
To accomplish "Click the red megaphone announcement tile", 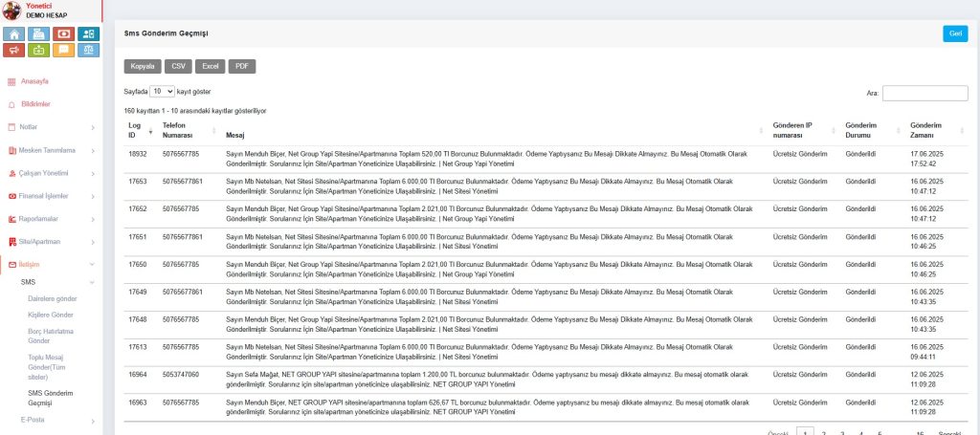I will coord(15,51).
